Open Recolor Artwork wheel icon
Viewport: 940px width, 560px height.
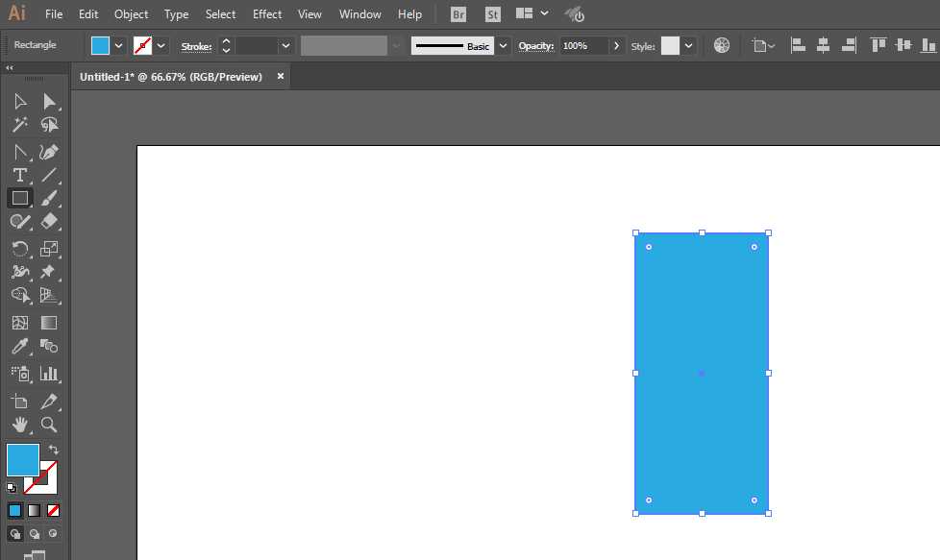[722, 45]
